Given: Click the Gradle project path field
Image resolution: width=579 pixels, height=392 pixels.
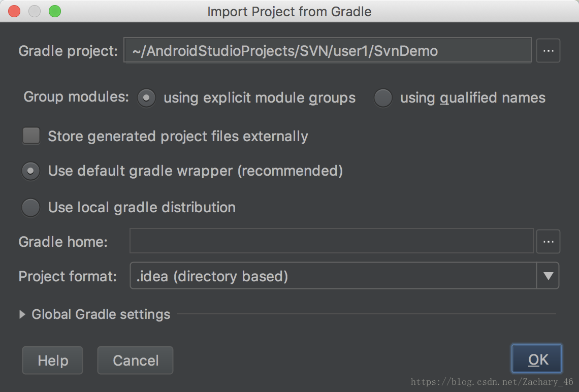Looking at the screenshot, I should (x=328, y=50).
